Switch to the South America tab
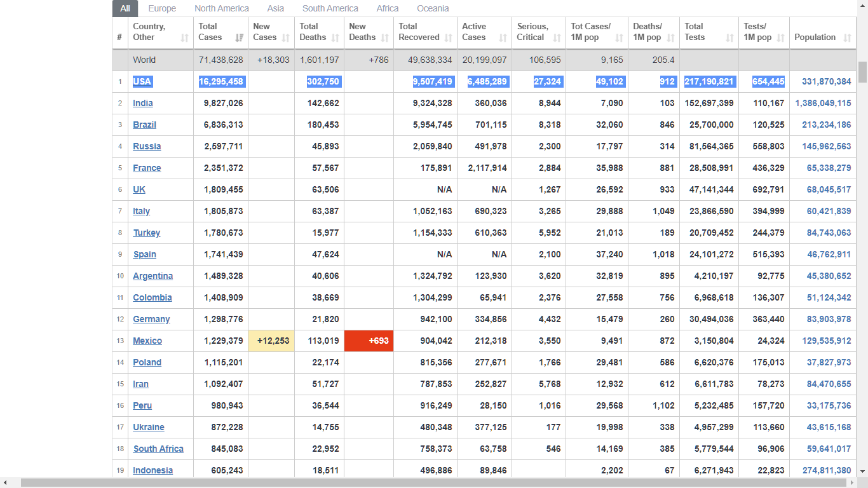 (330, 8)
